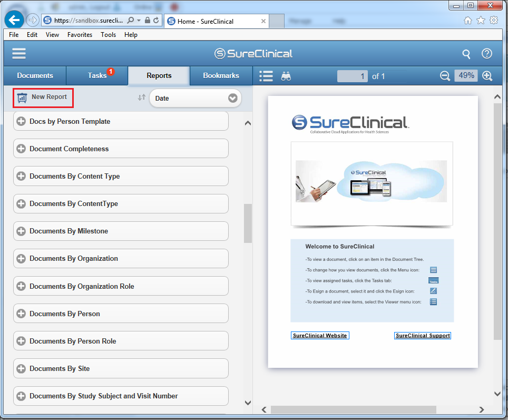This screenshot has height=420, width=508.
Task: Click the sort order arrows icon
Action: coord(142,97)
